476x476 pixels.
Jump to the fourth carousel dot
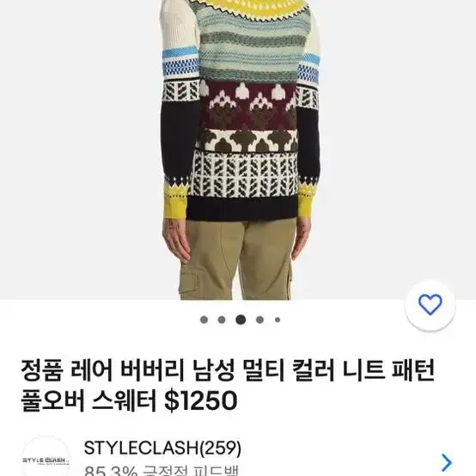259,320
